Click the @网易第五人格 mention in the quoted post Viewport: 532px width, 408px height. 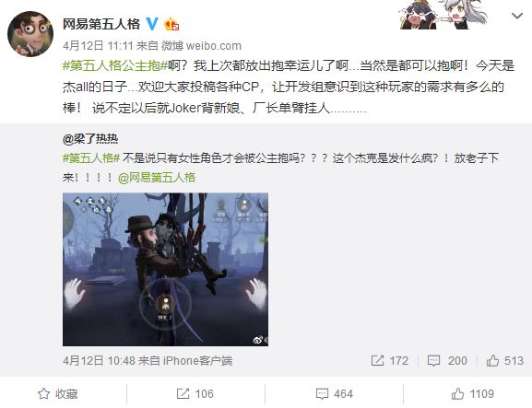(x=157, y=178)
